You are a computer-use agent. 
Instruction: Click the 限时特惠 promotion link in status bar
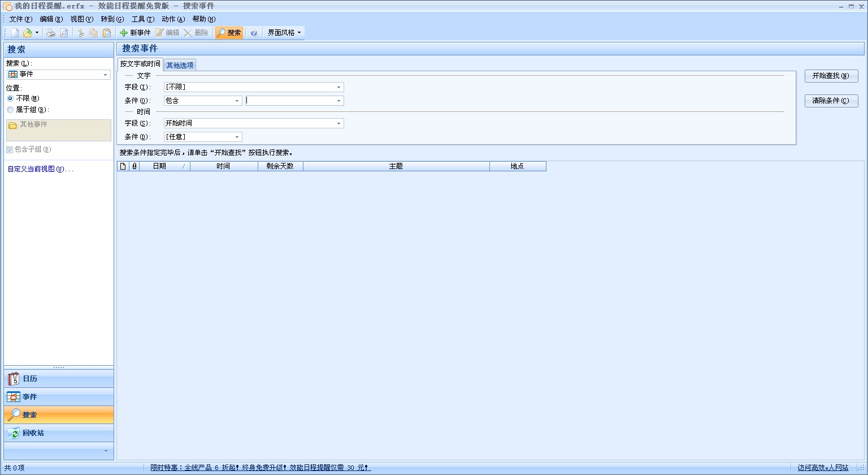pyautogui.click(x=261, y=468)
